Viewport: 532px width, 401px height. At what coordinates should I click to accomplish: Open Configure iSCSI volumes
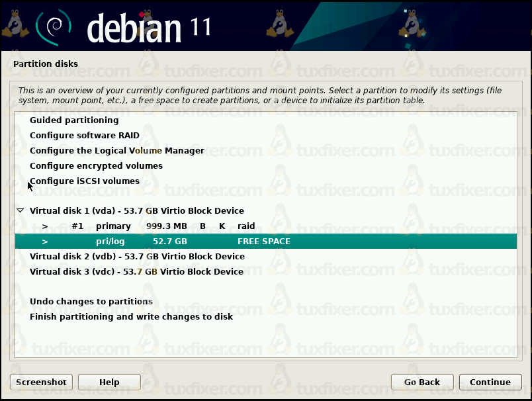tap(85, 181)
